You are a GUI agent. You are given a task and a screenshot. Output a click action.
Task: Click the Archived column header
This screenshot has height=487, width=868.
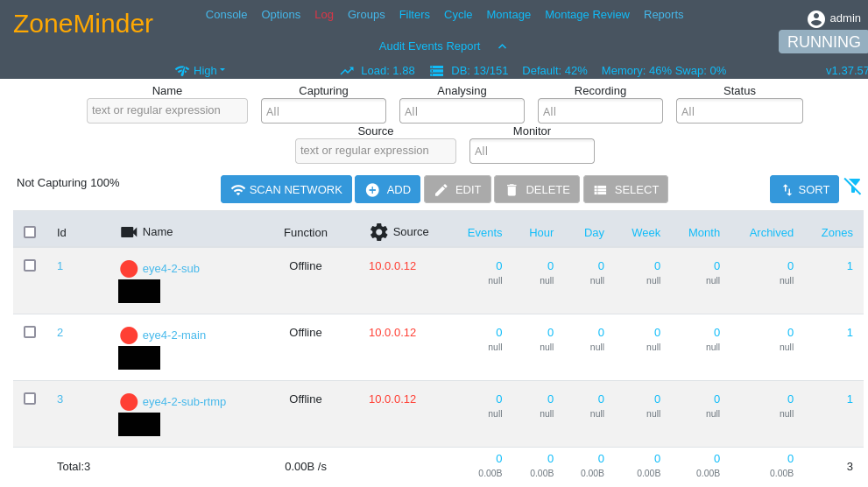click(x=771, y=232)
